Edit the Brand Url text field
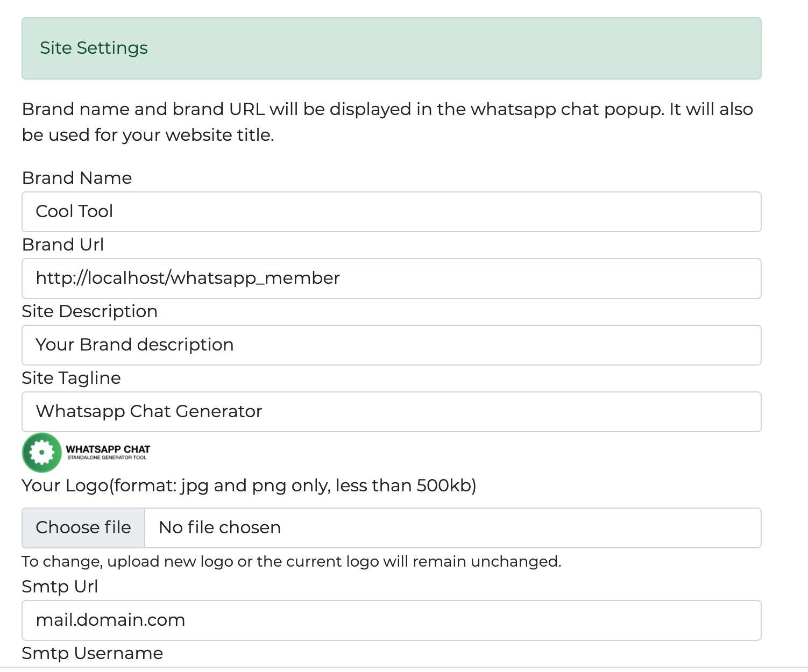 [x=391, y=278]
